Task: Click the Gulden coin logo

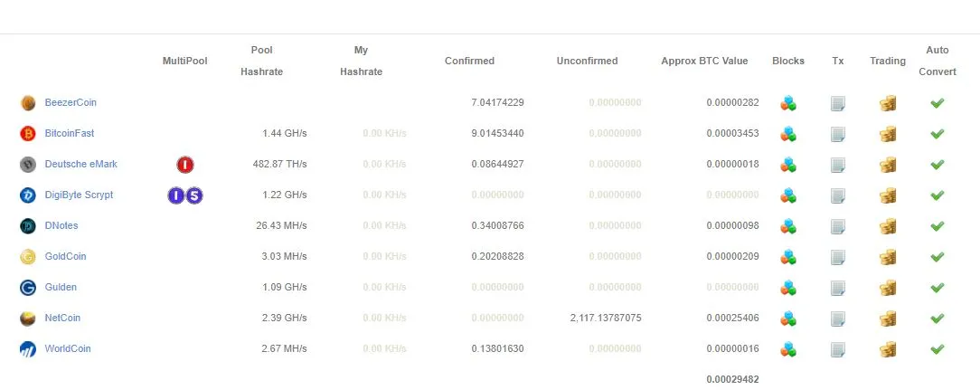Action: point(27,288)
